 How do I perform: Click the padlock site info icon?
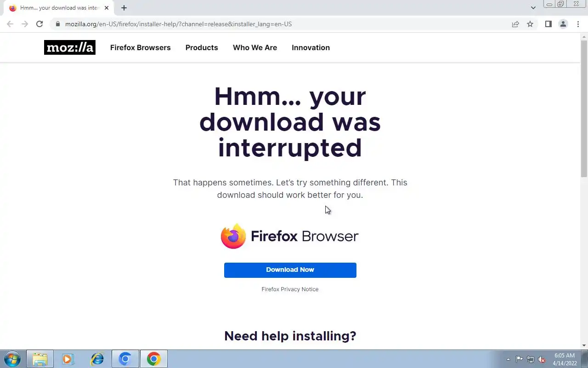[57, 24]
